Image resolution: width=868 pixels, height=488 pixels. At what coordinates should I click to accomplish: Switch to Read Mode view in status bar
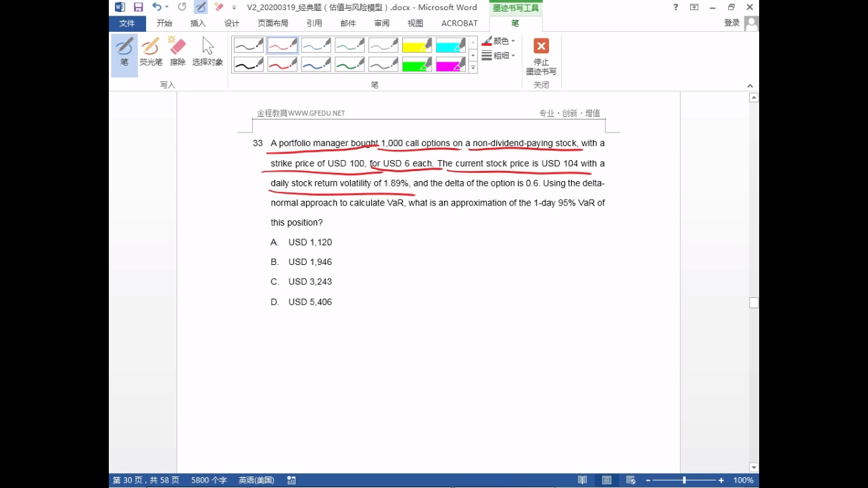coord(582,480)
